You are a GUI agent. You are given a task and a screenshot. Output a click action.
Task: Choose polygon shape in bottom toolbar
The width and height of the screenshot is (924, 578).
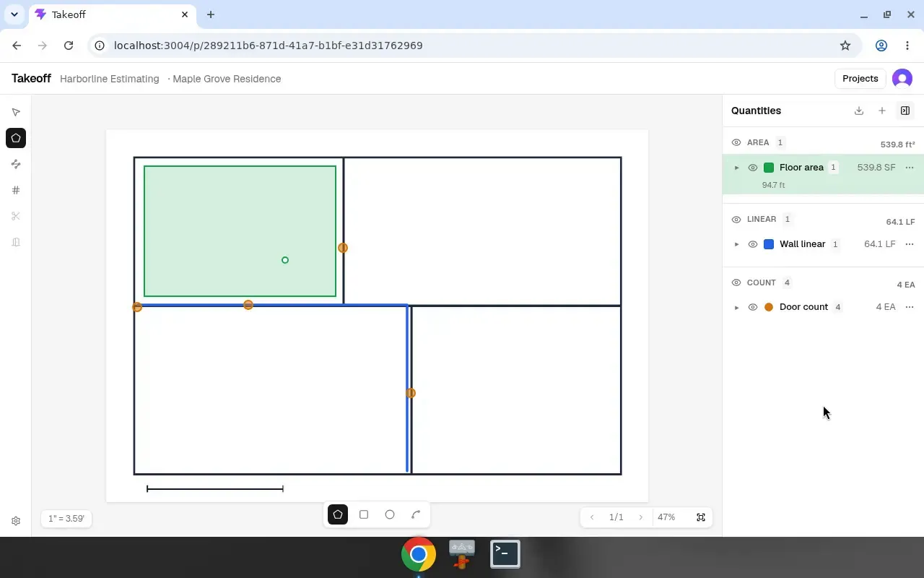click(338, 514)
